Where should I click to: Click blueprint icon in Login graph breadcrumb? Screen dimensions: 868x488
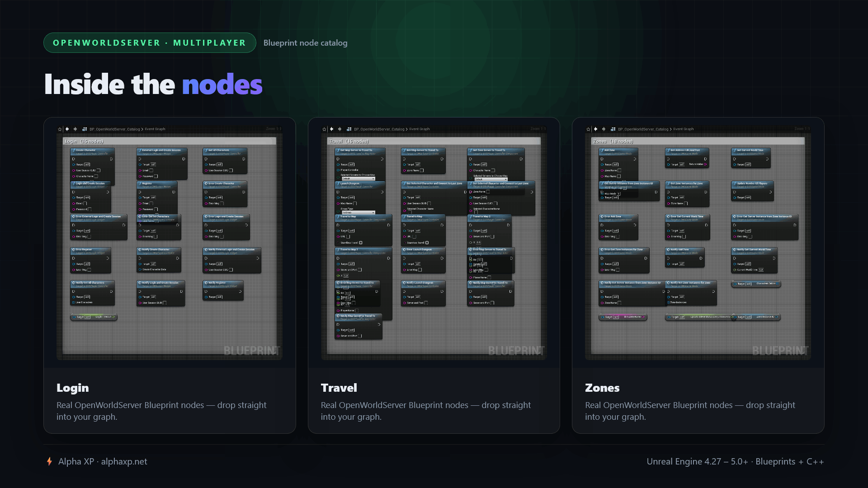(x=85, y=129)
